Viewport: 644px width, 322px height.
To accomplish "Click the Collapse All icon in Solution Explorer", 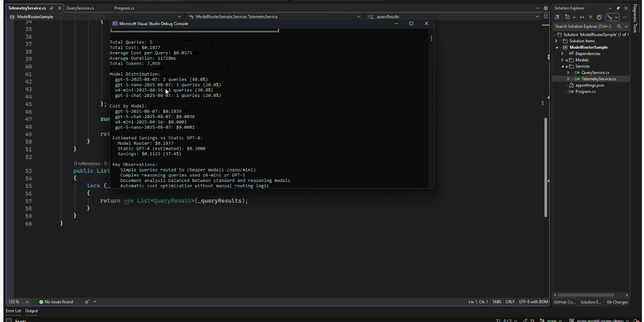I will tap(590, 17).
